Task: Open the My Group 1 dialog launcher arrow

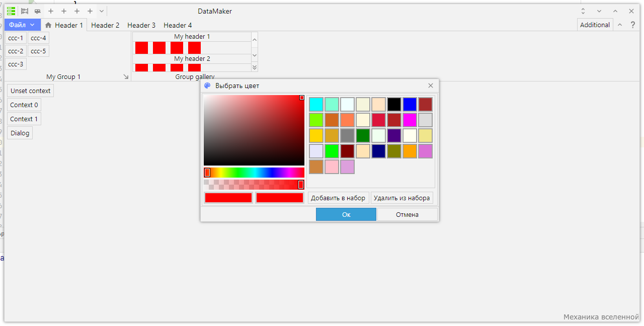Action: [126, 76]
